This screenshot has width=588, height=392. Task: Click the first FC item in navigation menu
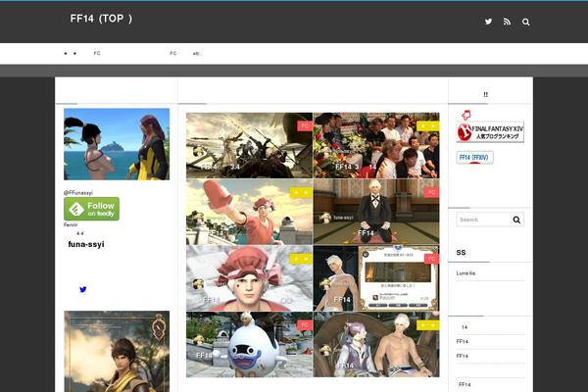pyautogui.click(x=97, y=53)
